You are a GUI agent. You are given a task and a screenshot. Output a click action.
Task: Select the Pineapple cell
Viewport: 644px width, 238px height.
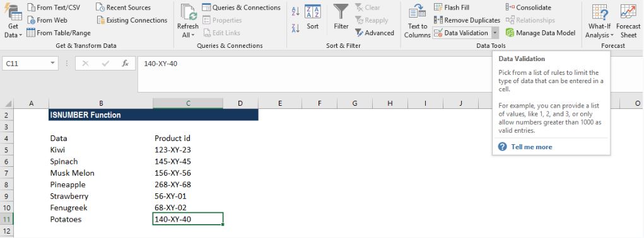[x=101, y=184]
